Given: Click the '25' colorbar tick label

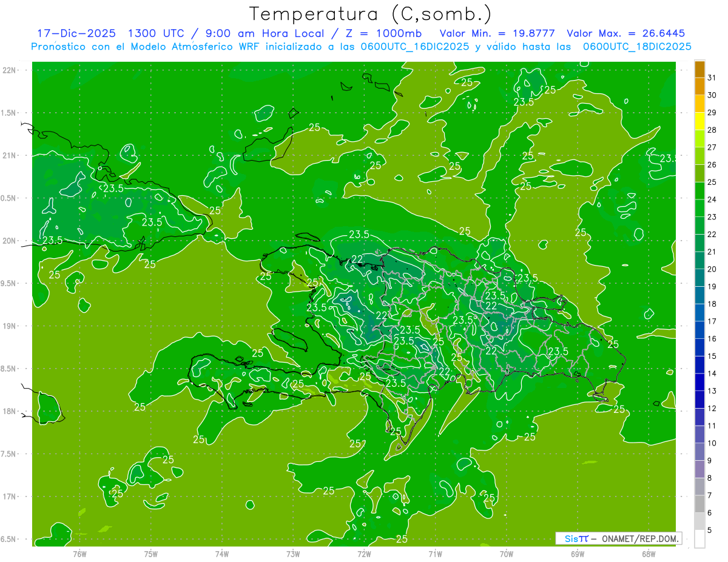Looking at the screenshot, I should [712, 182].
